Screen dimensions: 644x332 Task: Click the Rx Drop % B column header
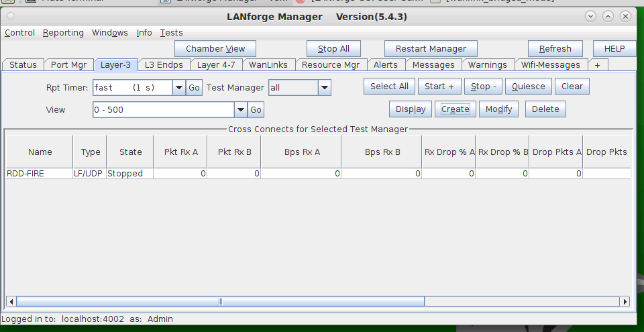point(502,152)
